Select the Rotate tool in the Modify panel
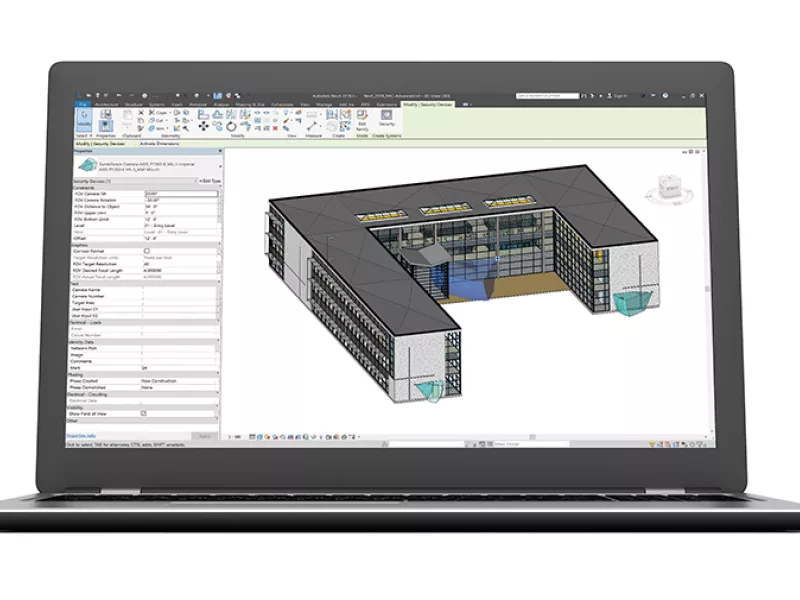 coord(231,127)
